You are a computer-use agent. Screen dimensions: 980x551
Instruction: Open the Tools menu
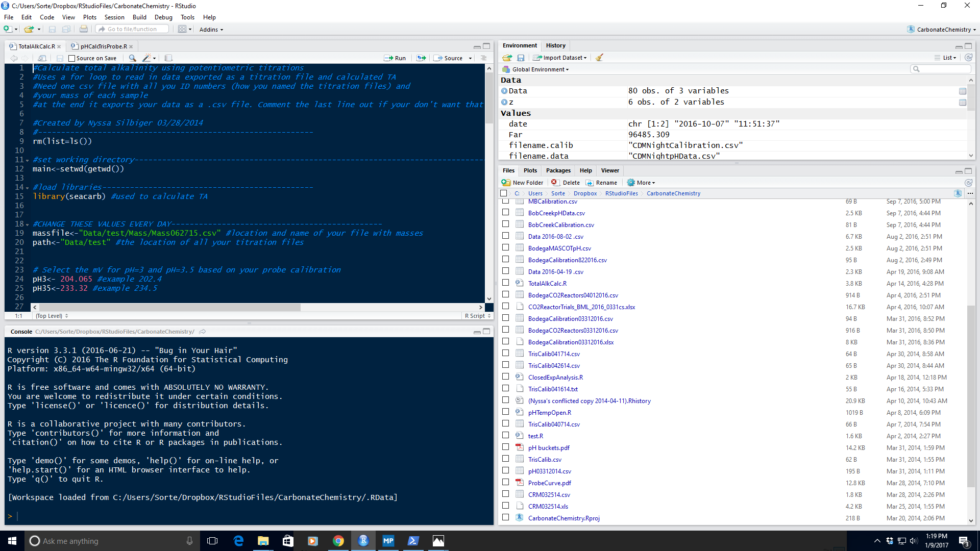(x=187, y=17)
